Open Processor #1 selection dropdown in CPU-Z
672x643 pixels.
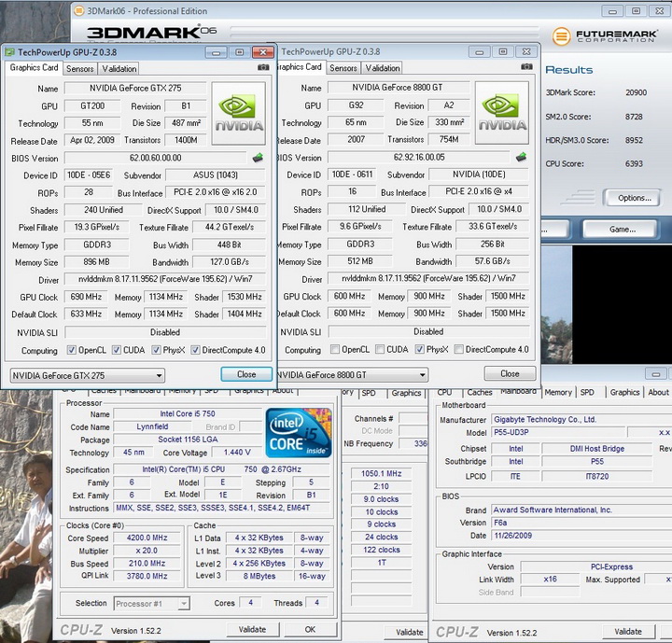coord(151,604)
